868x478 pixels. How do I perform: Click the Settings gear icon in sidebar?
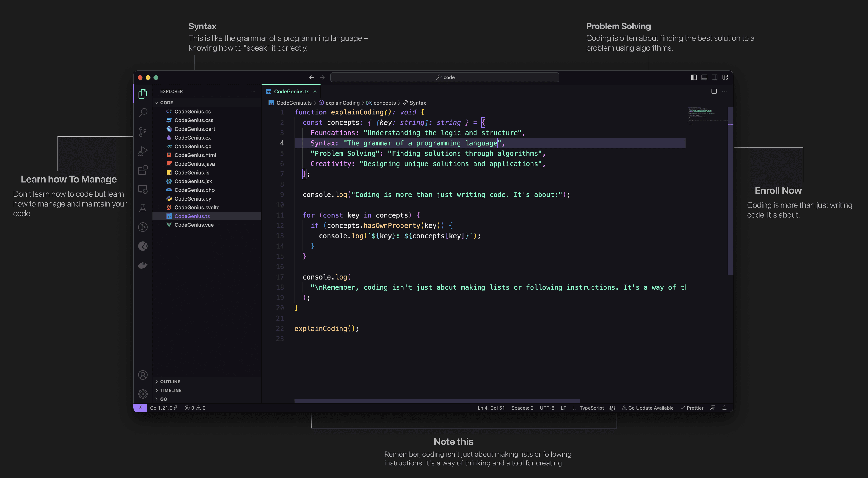pos(143,393)
